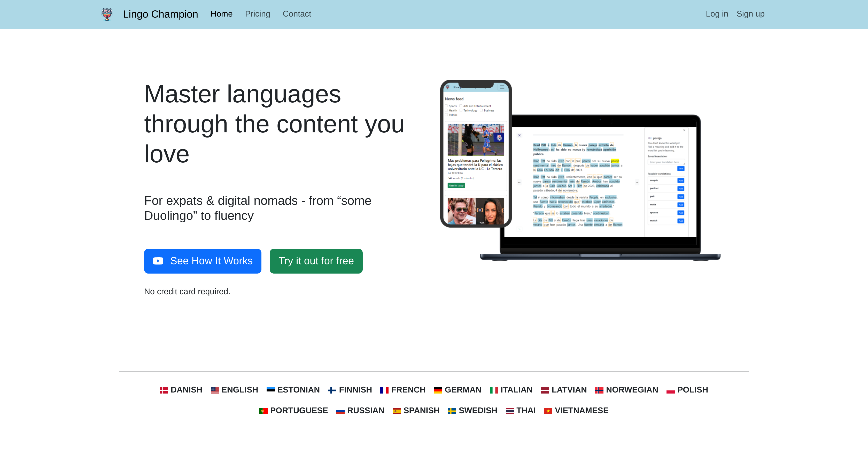Check the Politics checkbox
This screenshot has width=868, height=453.
(x=446, y=115)
